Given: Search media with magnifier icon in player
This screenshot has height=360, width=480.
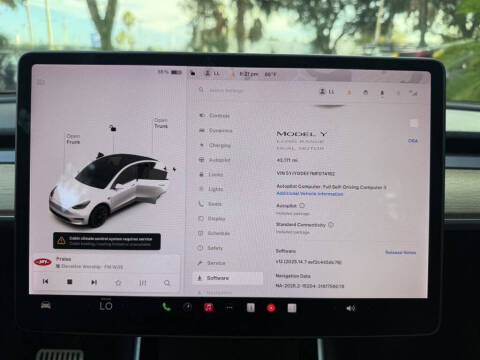Looking at the screenshot, I should [167, 283].
